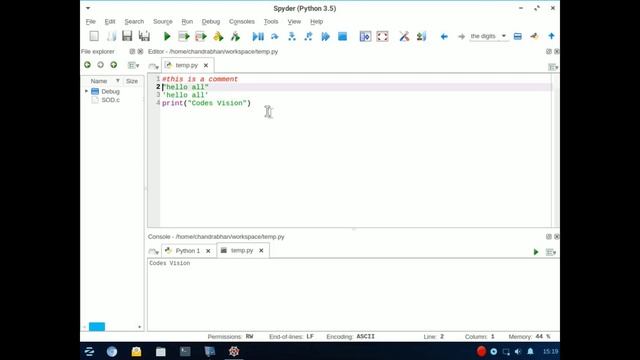The height and width of the screenshot is (360, 640).
Task: Step out / run until return icon
Action: pyautogui.click(x=309, y=36)
